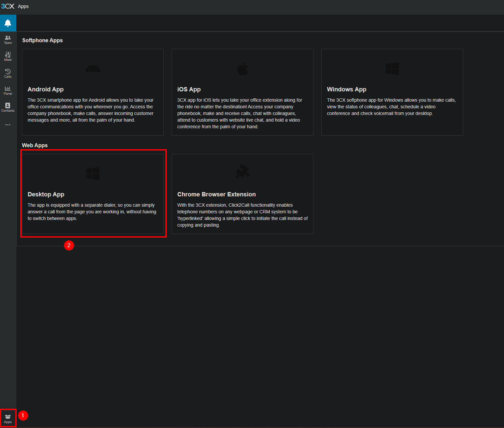Click the Desktop App title

tap(46, 194)
